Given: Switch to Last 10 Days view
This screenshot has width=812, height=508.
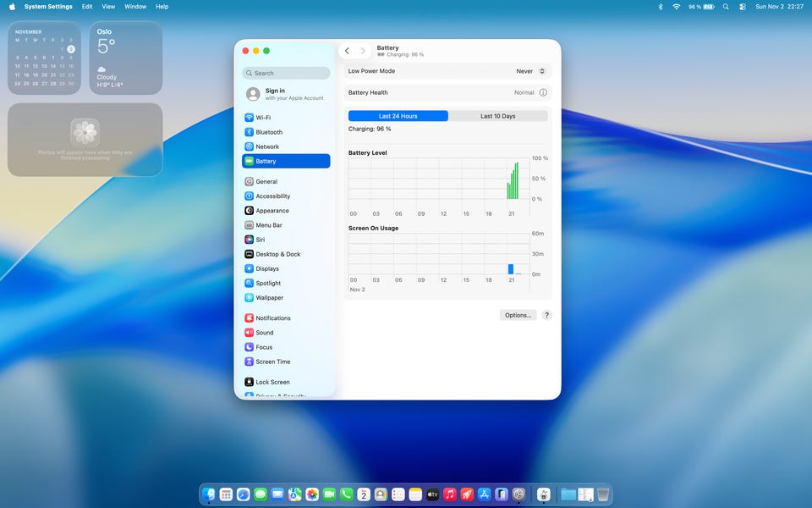Looking at the screenshot, I should point(497,116).
